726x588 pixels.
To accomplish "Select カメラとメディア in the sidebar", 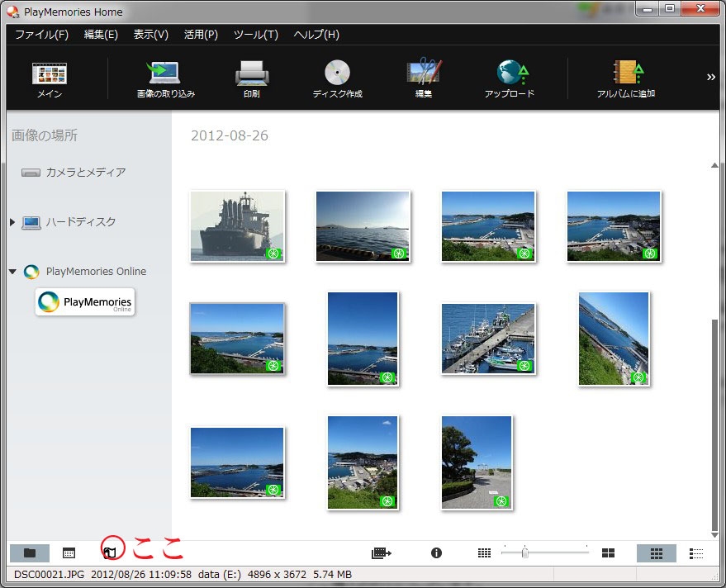I will [85, 173].
